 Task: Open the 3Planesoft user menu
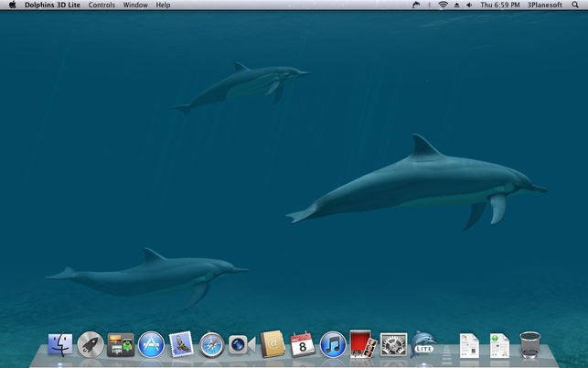click(x=545, y=5)
